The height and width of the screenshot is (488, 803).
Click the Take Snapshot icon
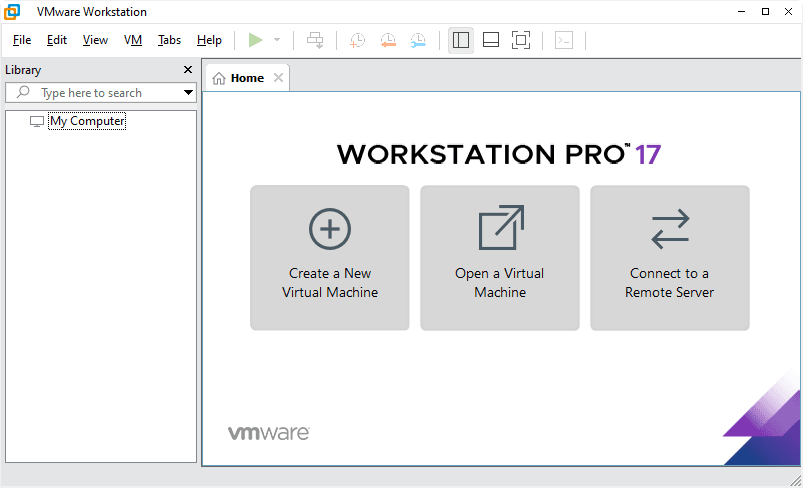(x=358, y=40)
